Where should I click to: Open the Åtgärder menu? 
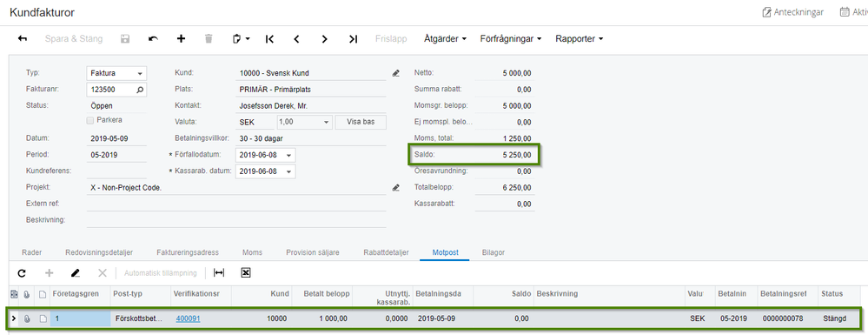point(445,39)
